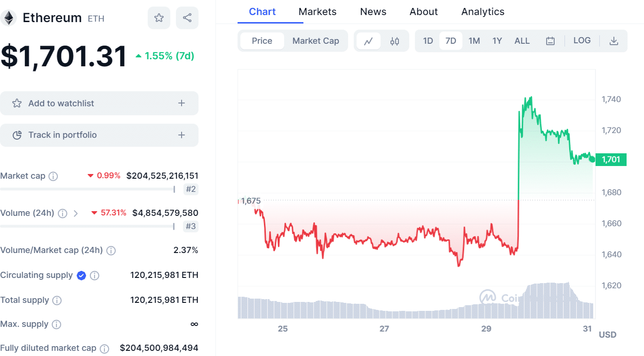The image size is (644, 356).
Task: Click info icon next to Max. supply
Action: tap(56, 324)
